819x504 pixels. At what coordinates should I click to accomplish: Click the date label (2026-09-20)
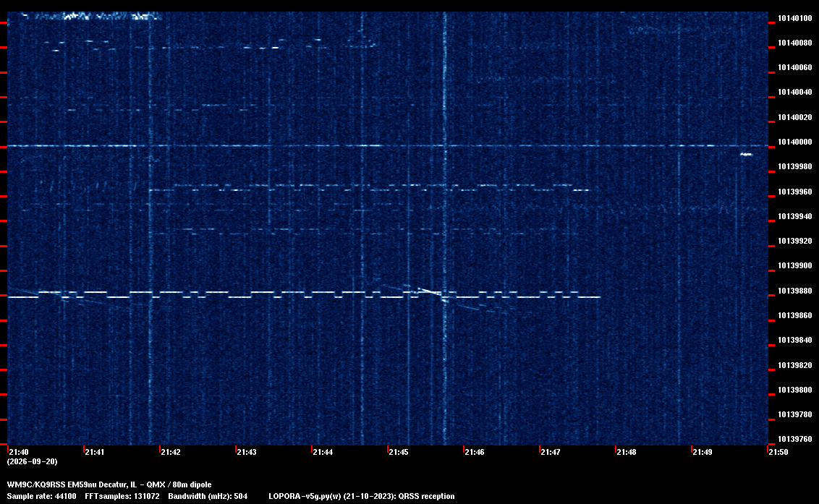32,461
